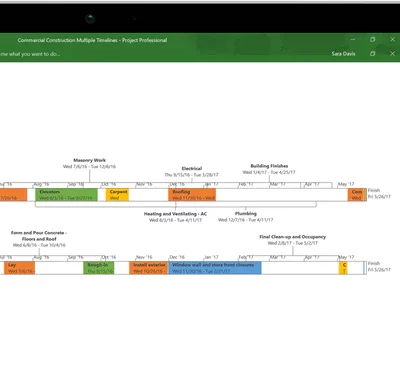Select the blue Window wall and store front bar

point(215,268)
